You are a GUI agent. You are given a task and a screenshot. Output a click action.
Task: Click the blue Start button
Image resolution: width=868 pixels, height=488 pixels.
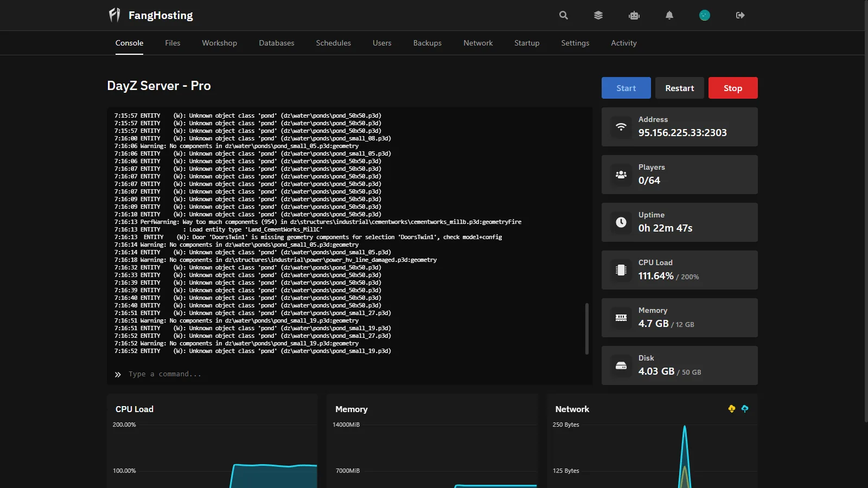coord(626,88)
